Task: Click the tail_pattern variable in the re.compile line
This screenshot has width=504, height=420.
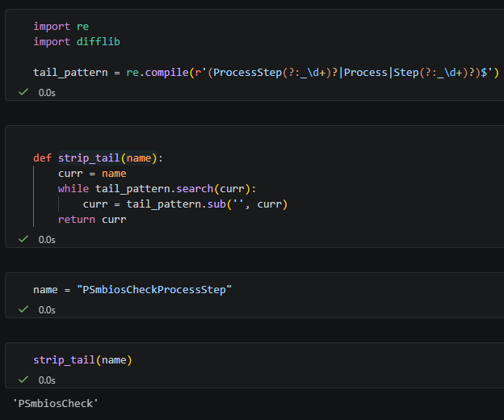Action: coord(70,73)
